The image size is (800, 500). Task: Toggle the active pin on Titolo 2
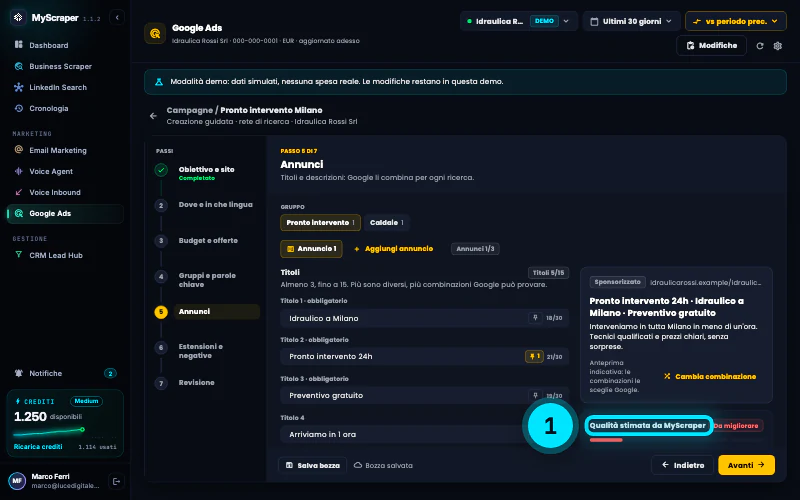534,356
